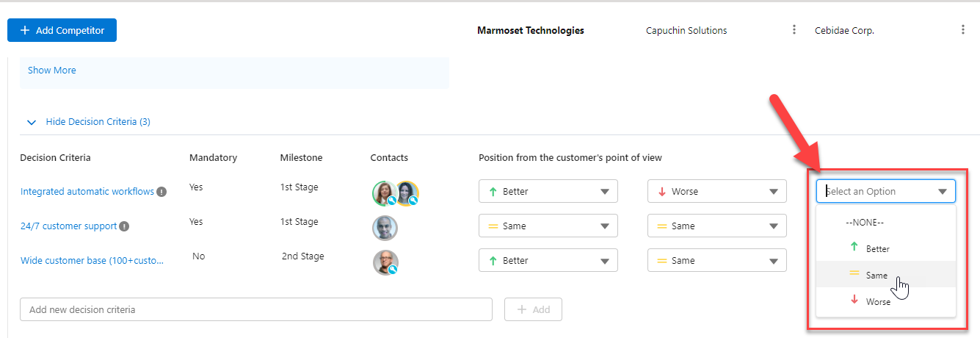Click the contact avatar in 24/7 customer support row

[x=385, y=228]
